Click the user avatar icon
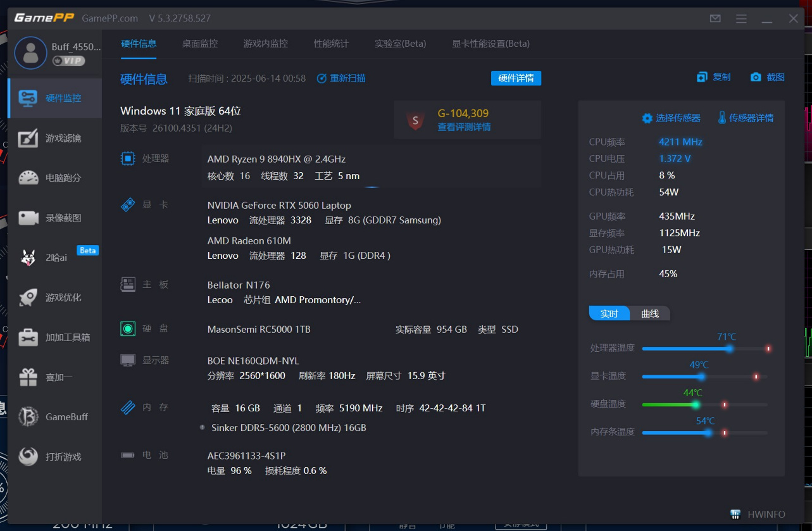 click(x=30, y=53)
